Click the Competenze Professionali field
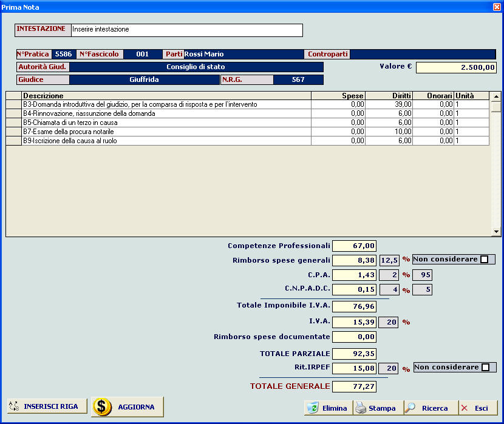This screenshot has height=424, width=504. 354,246
